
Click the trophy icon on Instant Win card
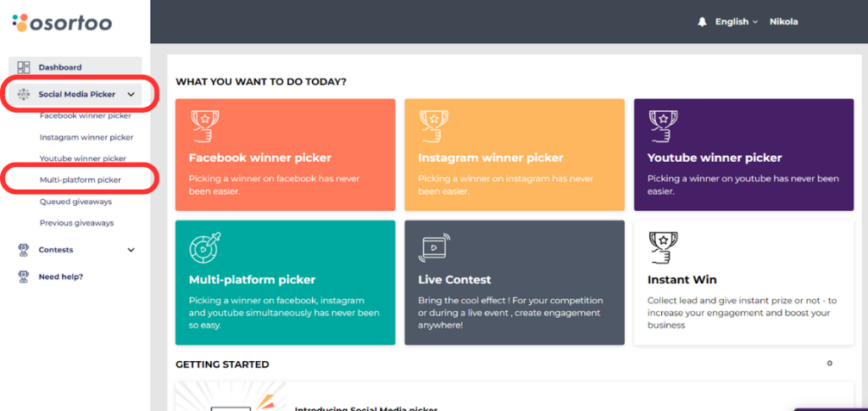coord(661,247)
